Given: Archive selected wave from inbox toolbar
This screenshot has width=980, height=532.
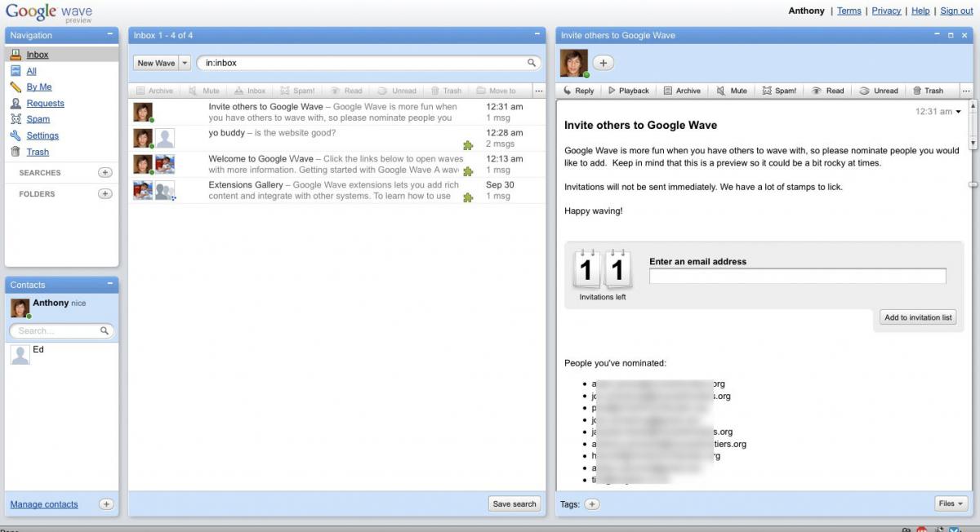Looking at the screenshot, I should click(x=154, y=91).
